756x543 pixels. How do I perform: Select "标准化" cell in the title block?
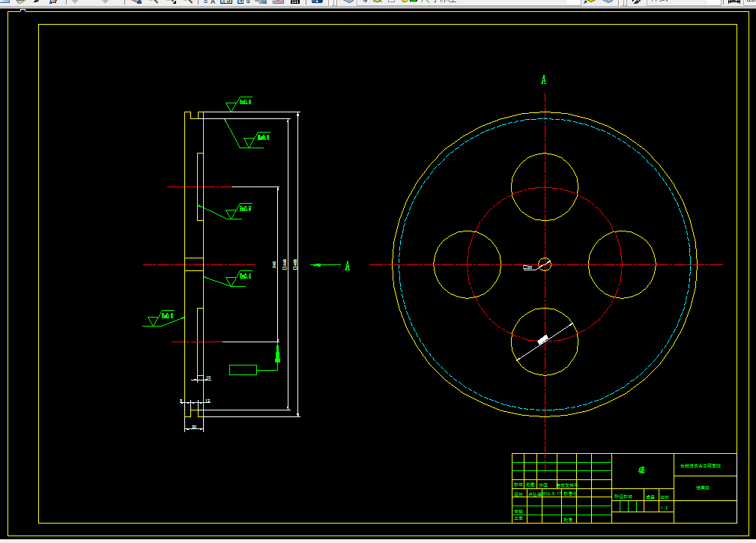coord(570,494)
